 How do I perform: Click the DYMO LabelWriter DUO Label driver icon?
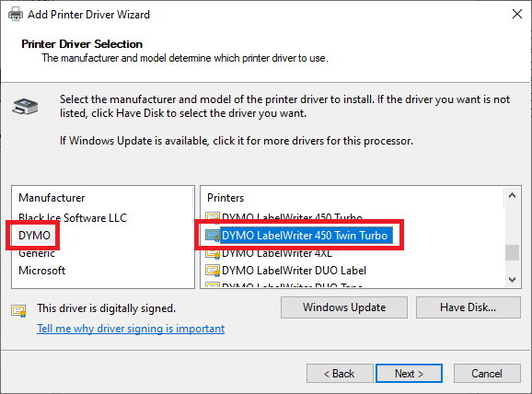click(213, 271)
